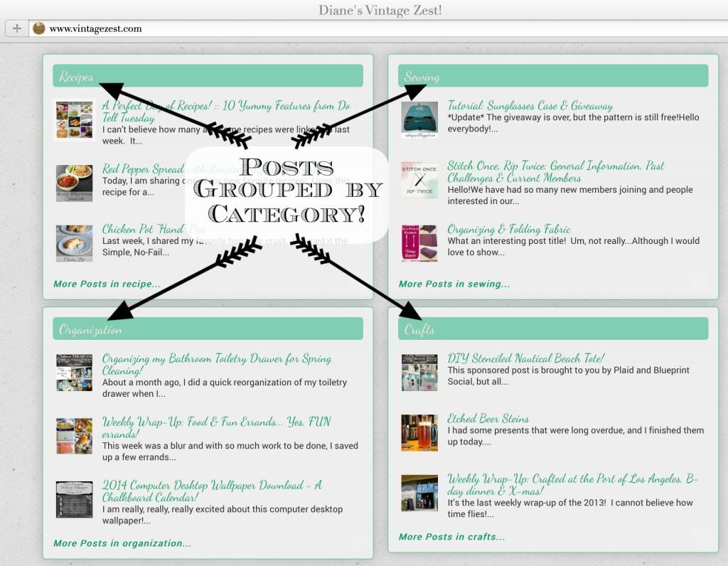This screenshot has width=728, height=566.
Task: Open the Organization category header
Action: 90,329
